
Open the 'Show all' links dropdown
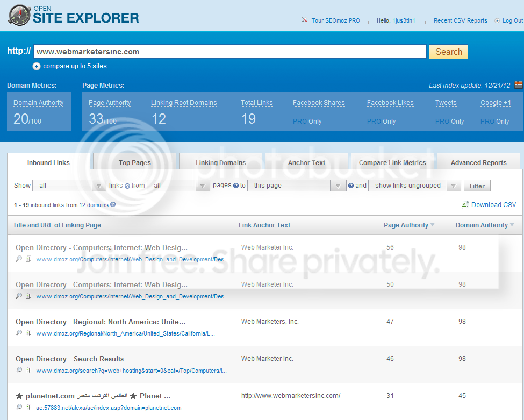point(69,186)
